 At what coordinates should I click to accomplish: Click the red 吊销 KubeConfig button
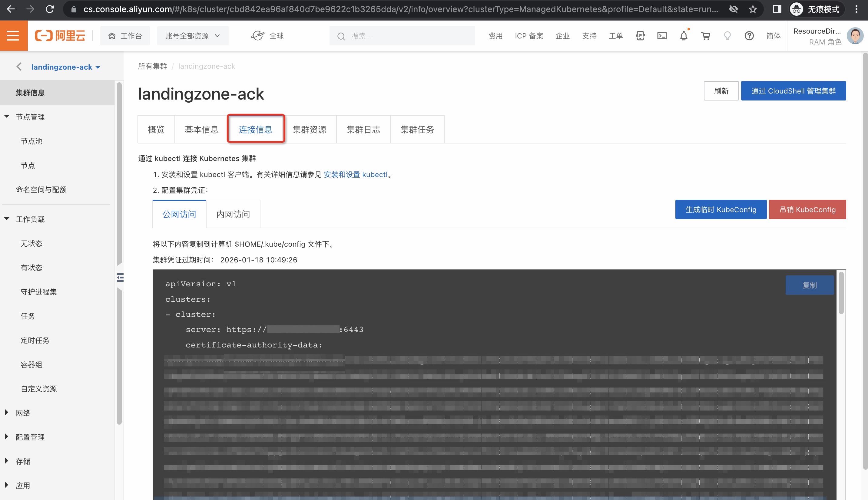[807, 209]
